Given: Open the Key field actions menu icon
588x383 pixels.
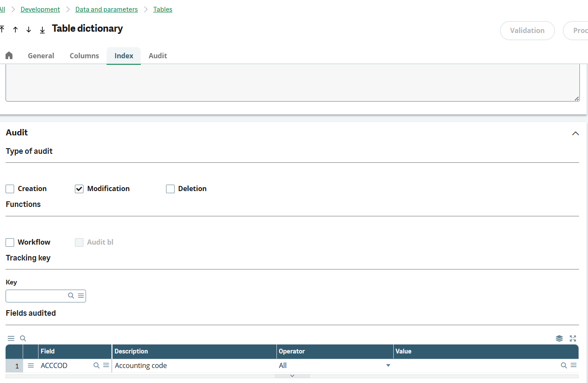Looking at the screenshot, I should (x=81, y=296).
